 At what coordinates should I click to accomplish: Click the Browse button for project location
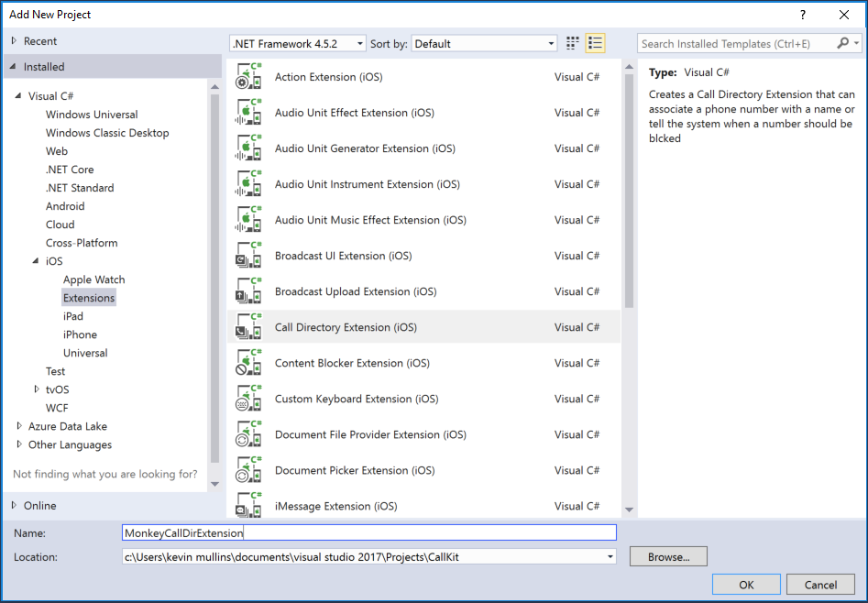(667, 556)
